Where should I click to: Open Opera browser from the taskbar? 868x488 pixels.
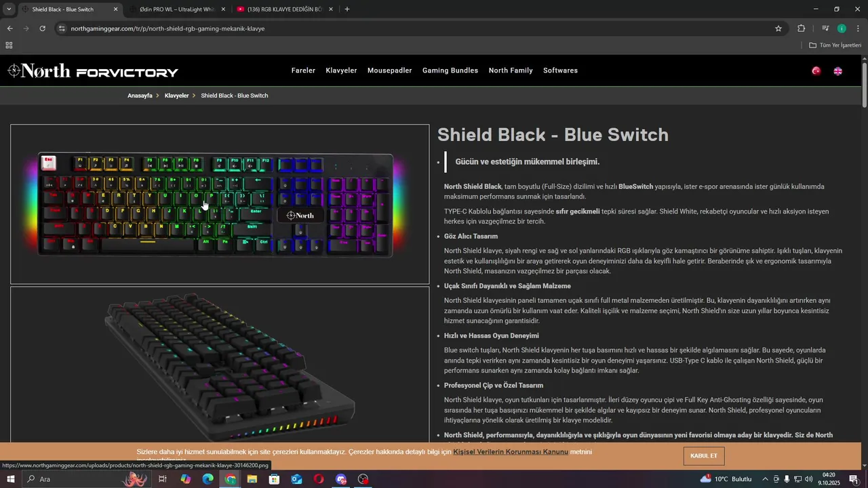319,479
